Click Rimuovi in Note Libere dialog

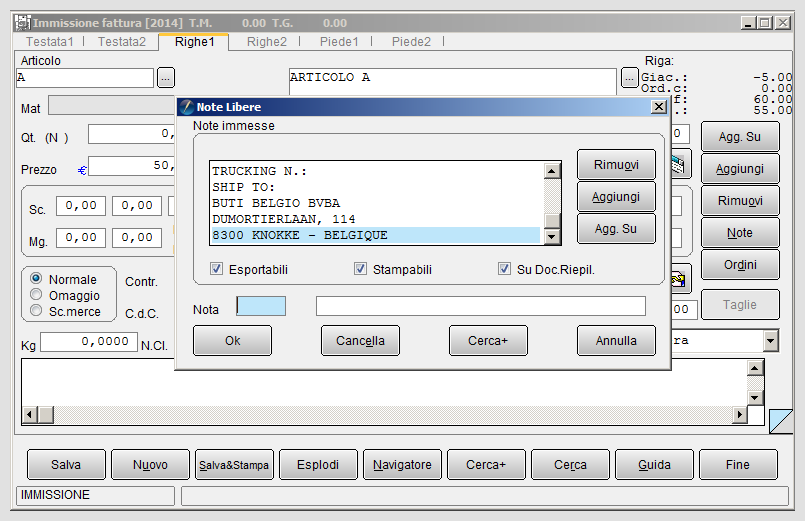click(x=616, y=165)
